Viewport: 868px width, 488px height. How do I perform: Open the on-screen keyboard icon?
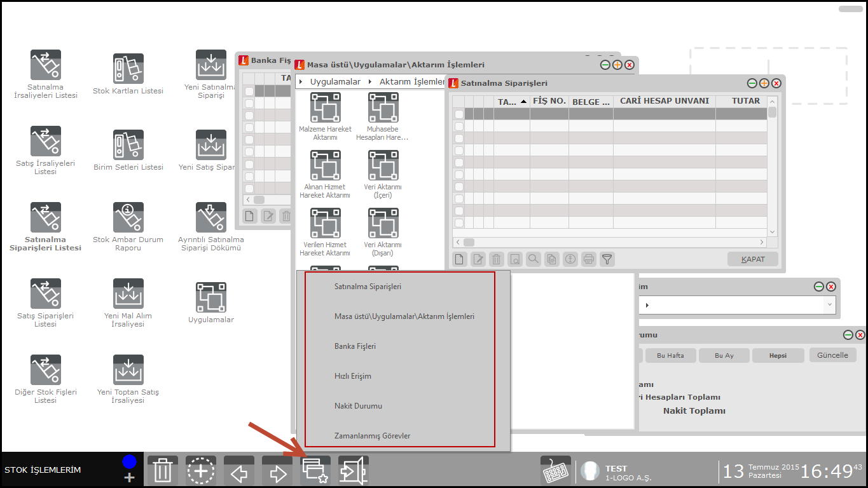click(556, 471)
